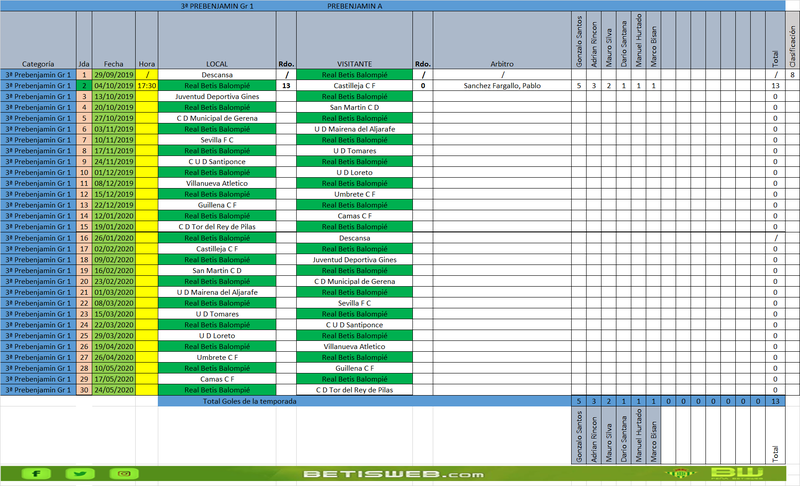Select 'C U D Santiponce' in the 24/11/2019 row
Viewport: 800px width, 486px height.
(x=217, y=162)
